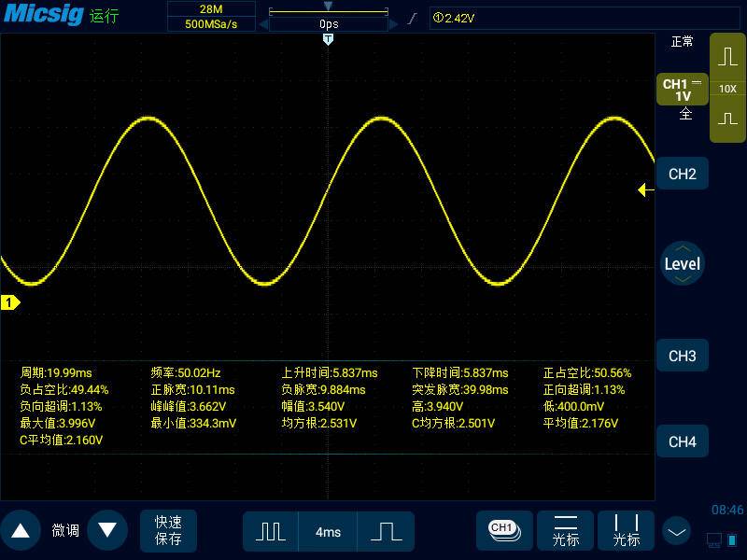
Task: Click the fine-tune down arrow button
Action: [107, 530]
